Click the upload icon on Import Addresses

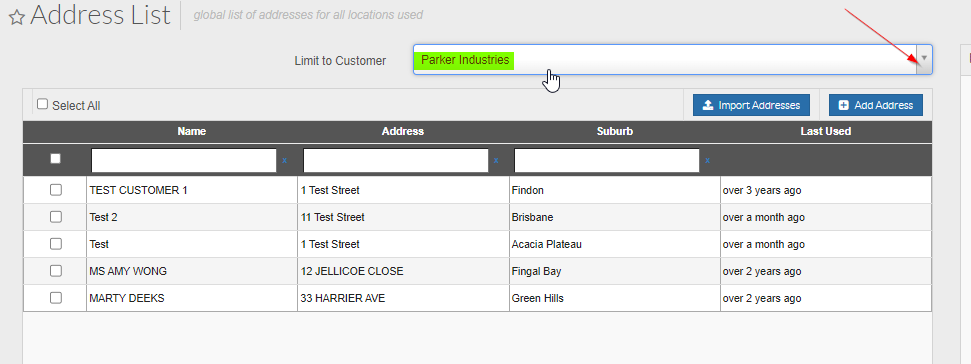click(708, 105)
